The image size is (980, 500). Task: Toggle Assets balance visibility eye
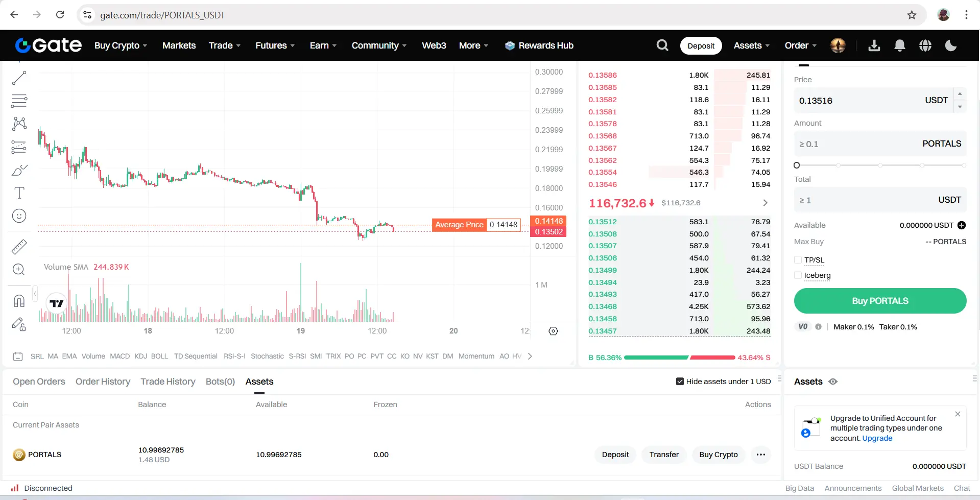(x=833, y=382)
